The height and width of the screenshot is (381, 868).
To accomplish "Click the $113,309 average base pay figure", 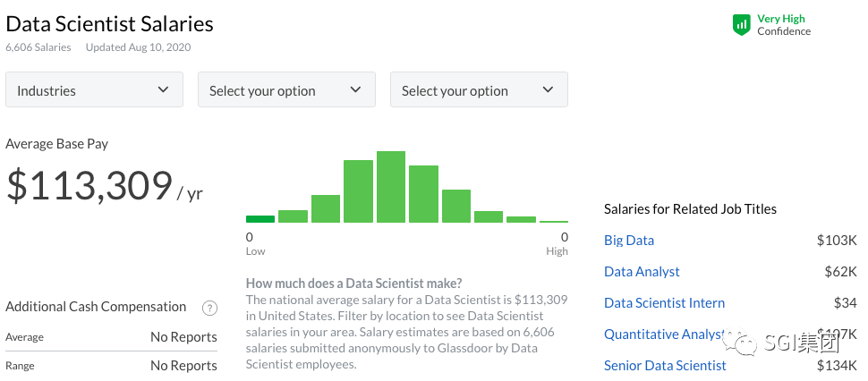I will coord(89,185).
